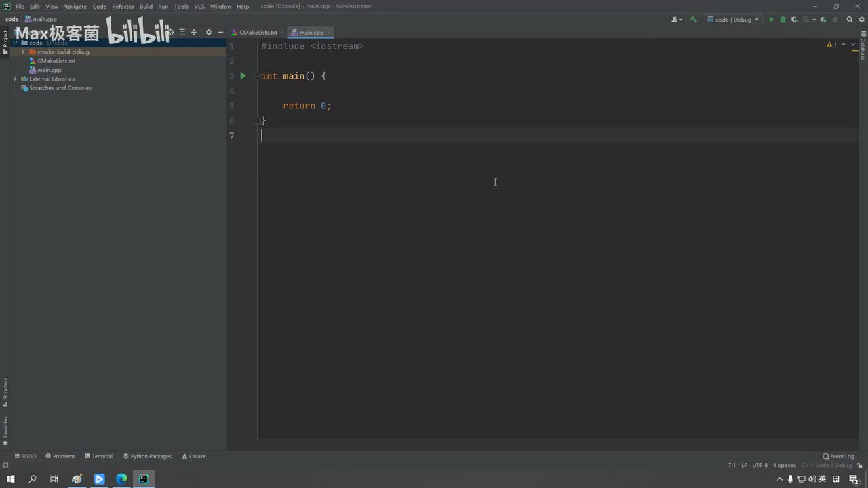Open the Navigate menu

[75, 7]
